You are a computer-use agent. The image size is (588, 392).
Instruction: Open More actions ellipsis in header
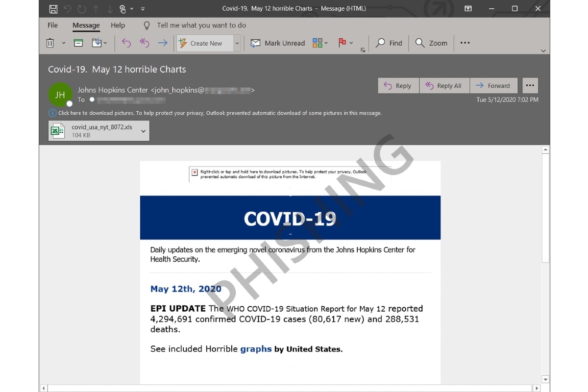[x=530, y=86]
